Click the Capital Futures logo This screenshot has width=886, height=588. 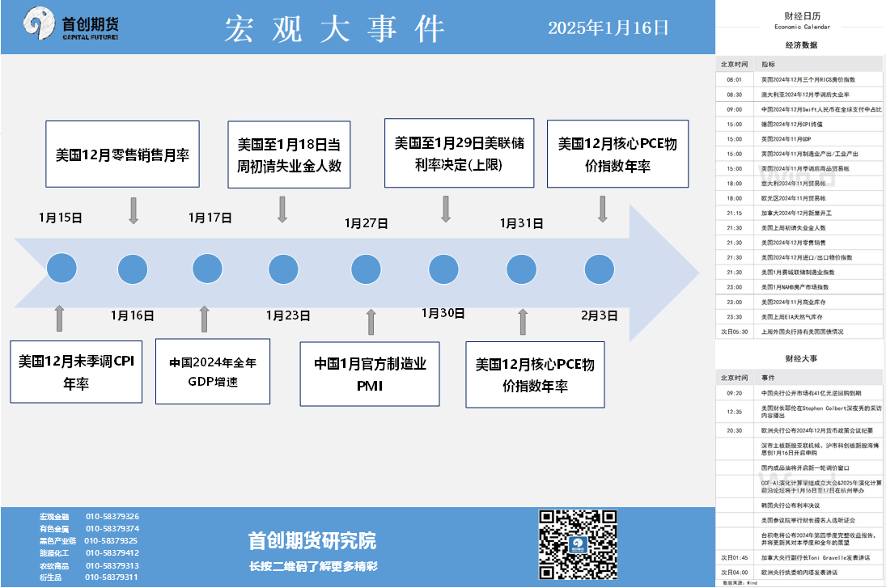71,26
